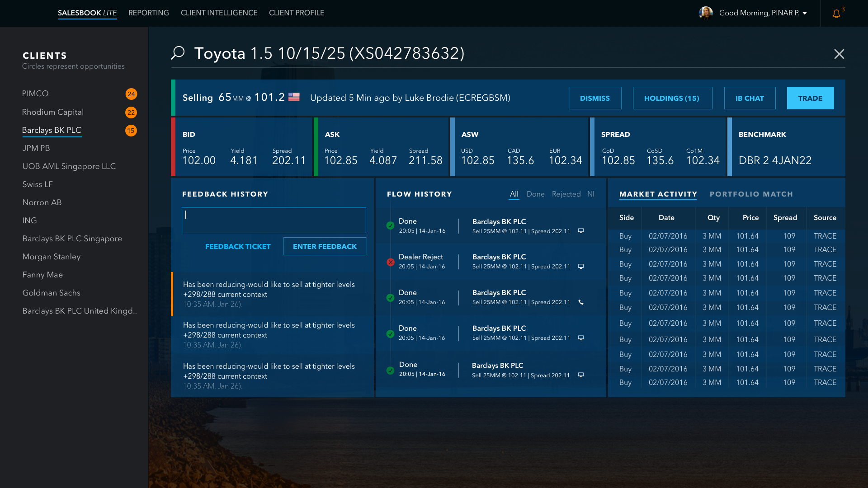
Task: Click the phone icon in third flow row
Action: [x=581, y=302]
